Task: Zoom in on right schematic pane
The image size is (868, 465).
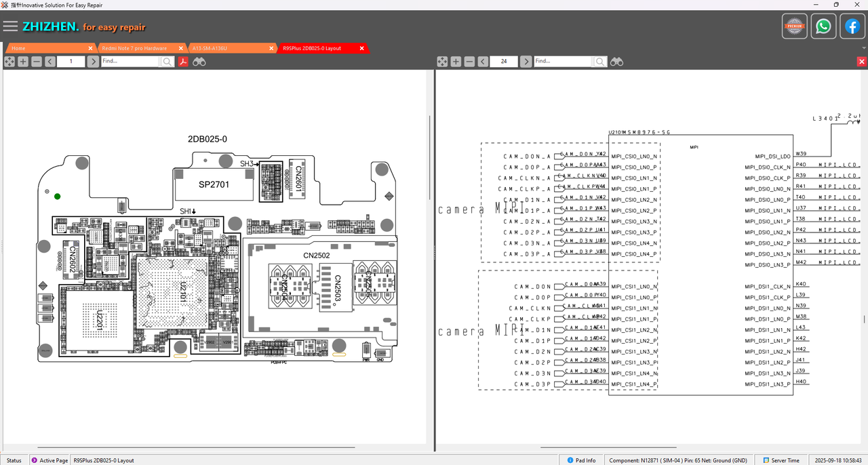Action: [x=456, y=62]
